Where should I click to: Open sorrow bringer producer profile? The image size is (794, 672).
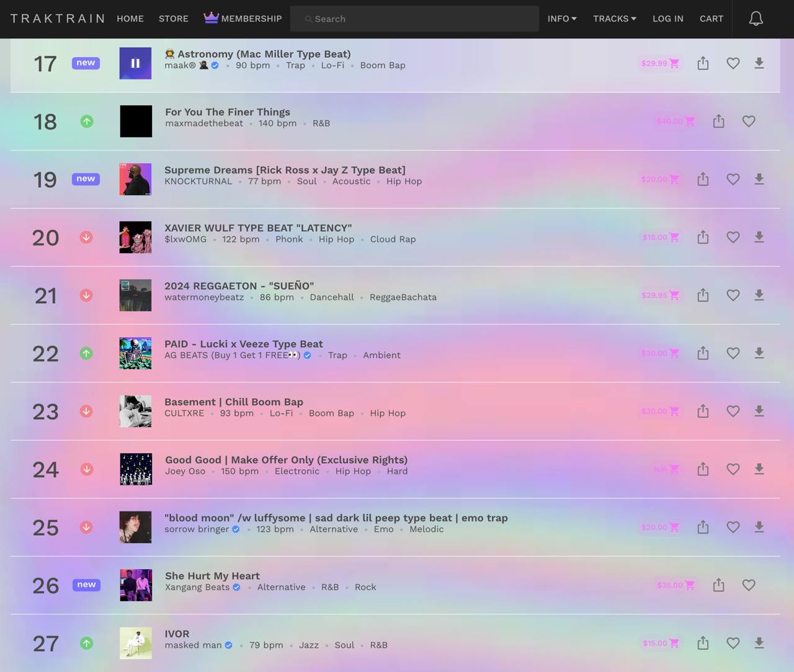[197, 529]
